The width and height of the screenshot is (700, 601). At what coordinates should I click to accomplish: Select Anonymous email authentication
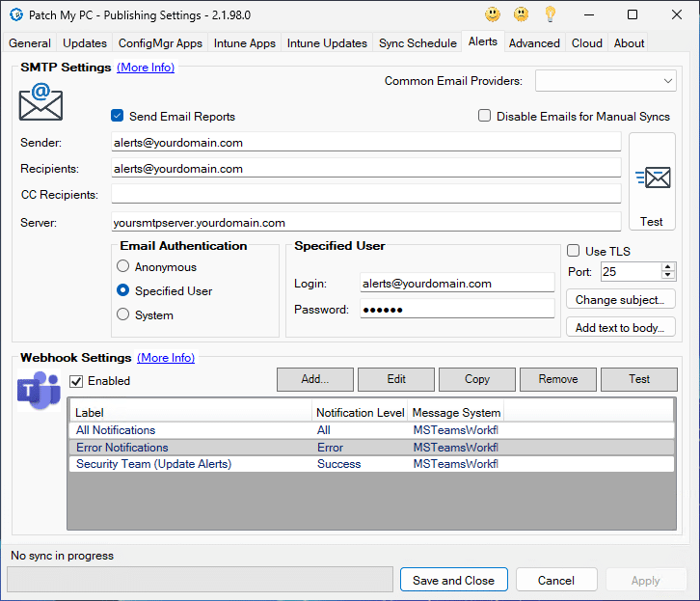tap(122, 267)
